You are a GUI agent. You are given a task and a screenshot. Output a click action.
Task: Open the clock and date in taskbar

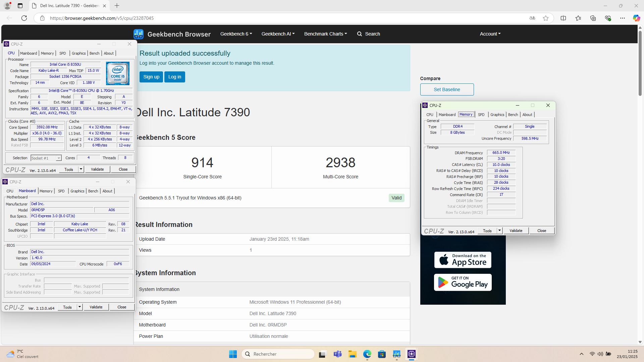click(x=627, y=354)
